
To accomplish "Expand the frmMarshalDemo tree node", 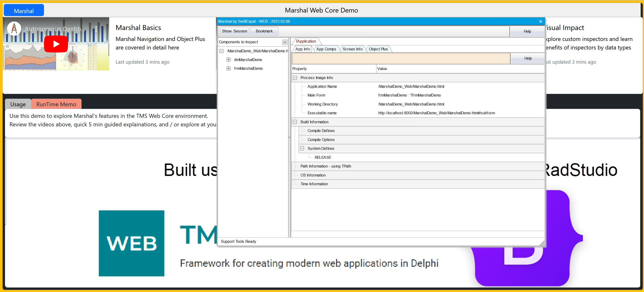I will click(228, 68).
